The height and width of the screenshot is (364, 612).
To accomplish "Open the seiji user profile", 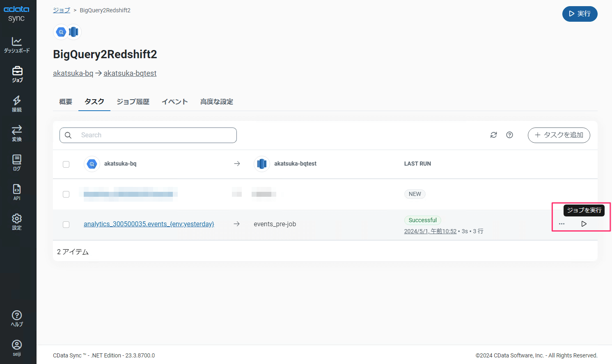I will (17, 348).
